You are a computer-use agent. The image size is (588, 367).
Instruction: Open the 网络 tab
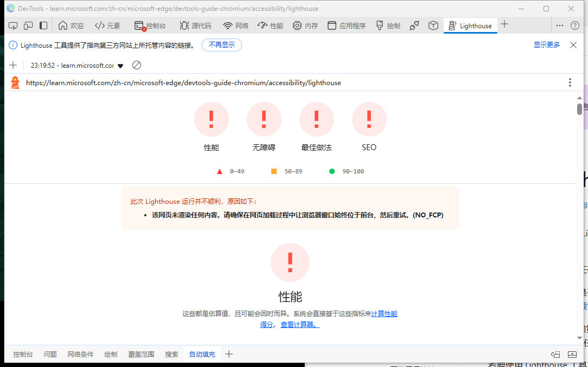(x=236, y=25)
